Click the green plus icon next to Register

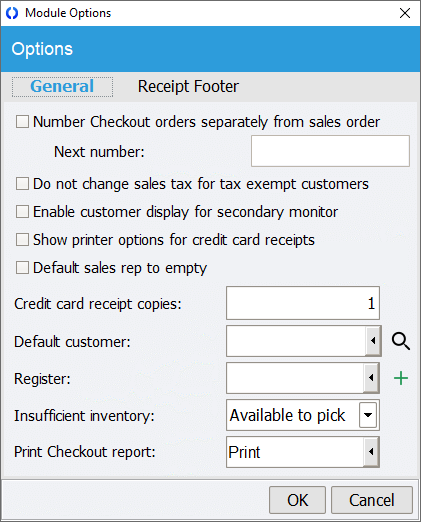click(x=401, y=378)
